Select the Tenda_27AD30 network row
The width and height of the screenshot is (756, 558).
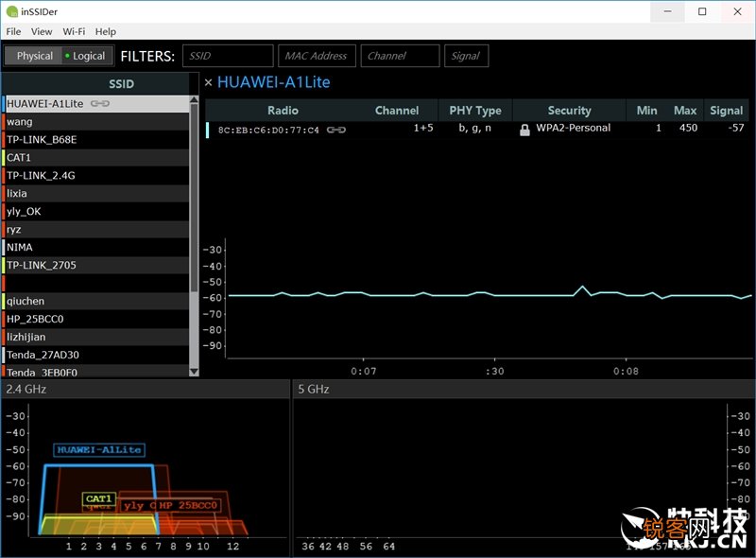coord(96,355)
